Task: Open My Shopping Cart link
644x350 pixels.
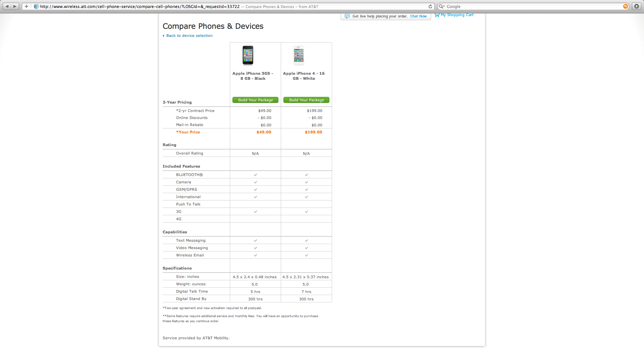Action: coord(457,15)
